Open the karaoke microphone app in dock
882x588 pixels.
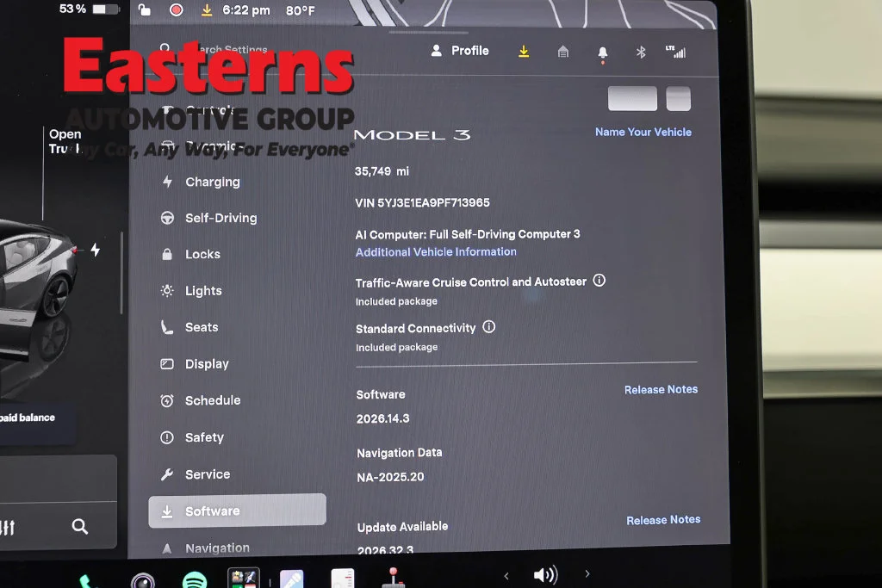292,579
